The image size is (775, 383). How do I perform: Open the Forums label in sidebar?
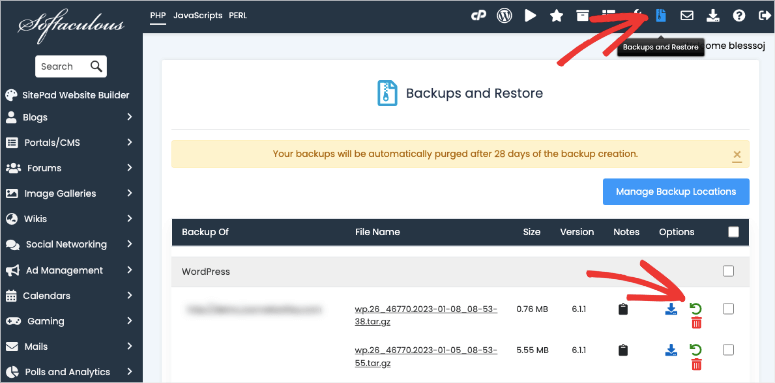tap(44, 168)
